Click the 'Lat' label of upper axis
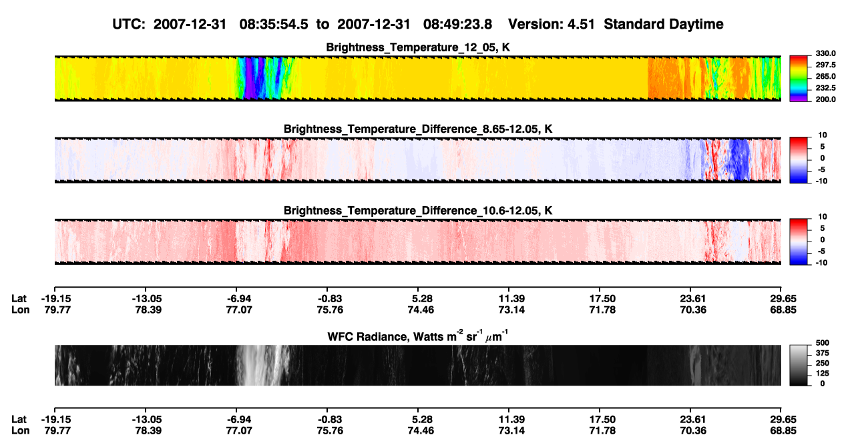Viewport: 868px width, 445px height. click(19, 299)
